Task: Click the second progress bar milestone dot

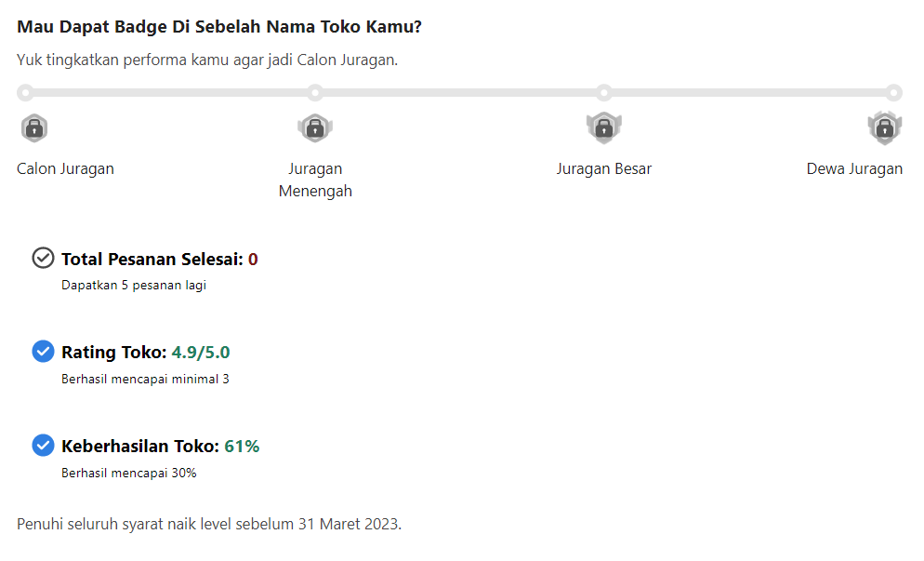Action: [315, 92]
